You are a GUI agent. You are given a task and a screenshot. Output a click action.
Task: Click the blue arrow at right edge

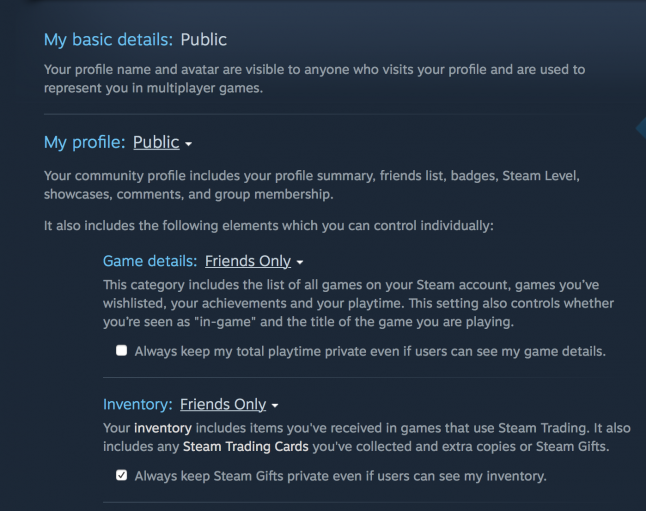click(640, 127)
